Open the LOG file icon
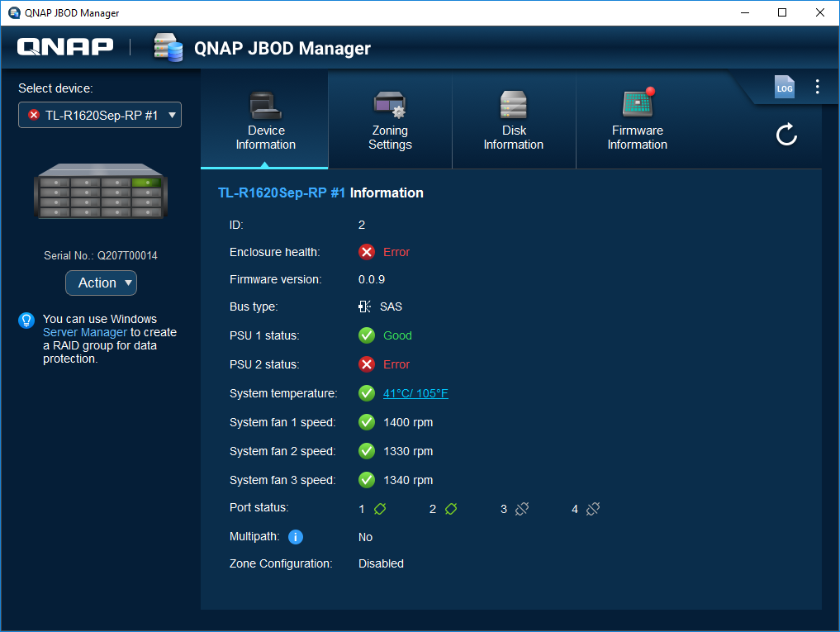The width and height of the screenshot is (840, 632). pyautogui.click(x=784, y=88)
